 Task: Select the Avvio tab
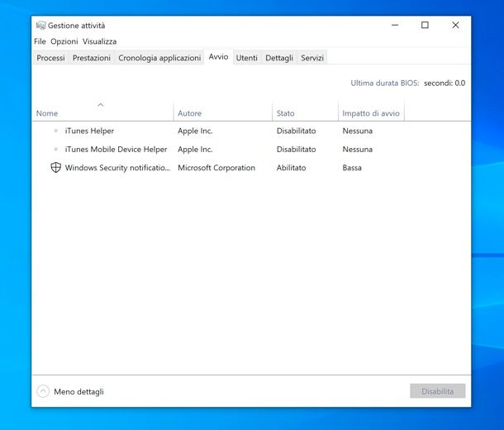tap(218, 57)
